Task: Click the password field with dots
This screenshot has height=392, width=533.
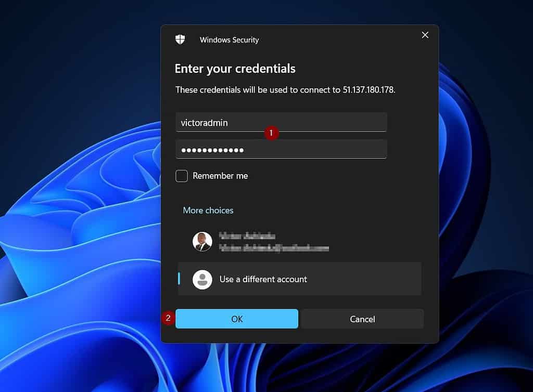Action: [281, 149]
